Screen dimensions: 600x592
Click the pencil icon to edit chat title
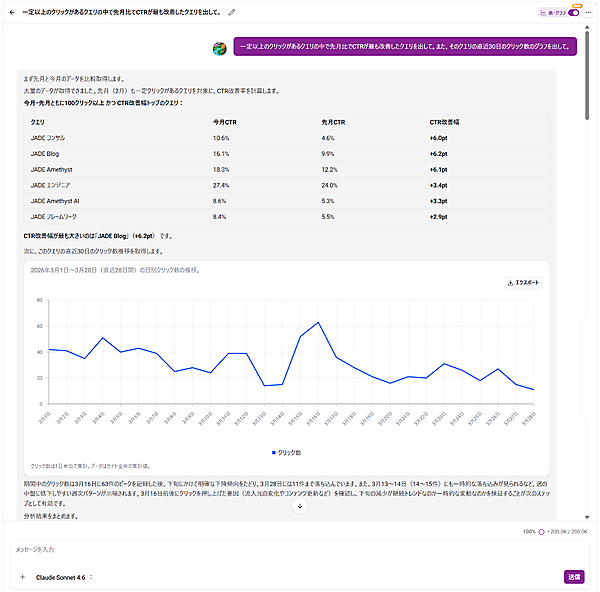pos(232,12)
